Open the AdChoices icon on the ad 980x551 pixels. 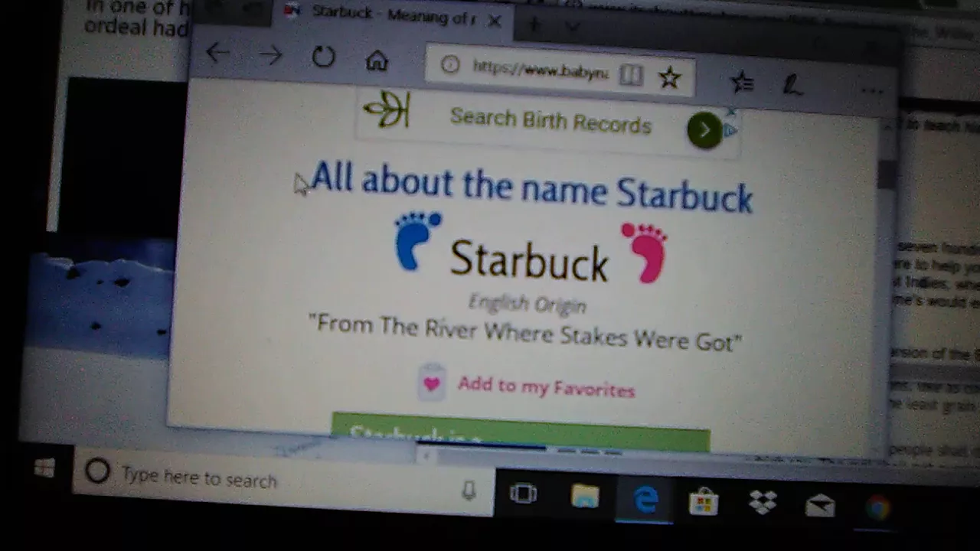(730, 130)
